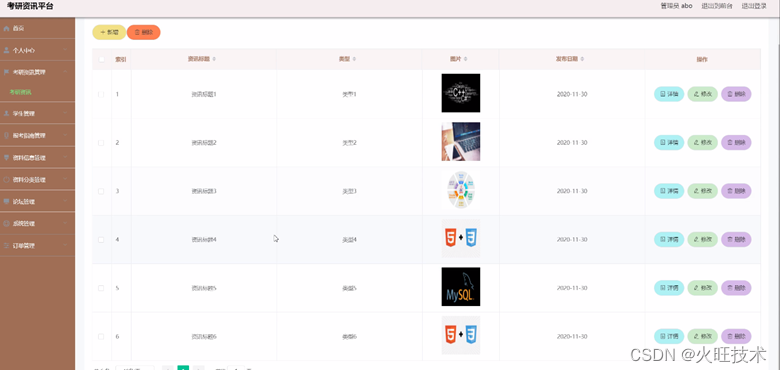Screen dimensions: 782x373
Task: Tick the checkbox for row 1
Action: pos(101,94)
